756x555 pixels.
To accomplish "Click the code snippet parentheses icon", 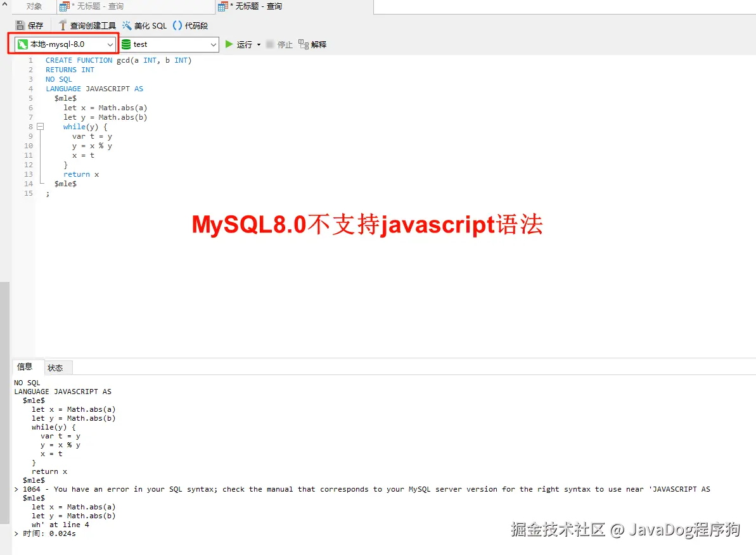I will (177, 25).
